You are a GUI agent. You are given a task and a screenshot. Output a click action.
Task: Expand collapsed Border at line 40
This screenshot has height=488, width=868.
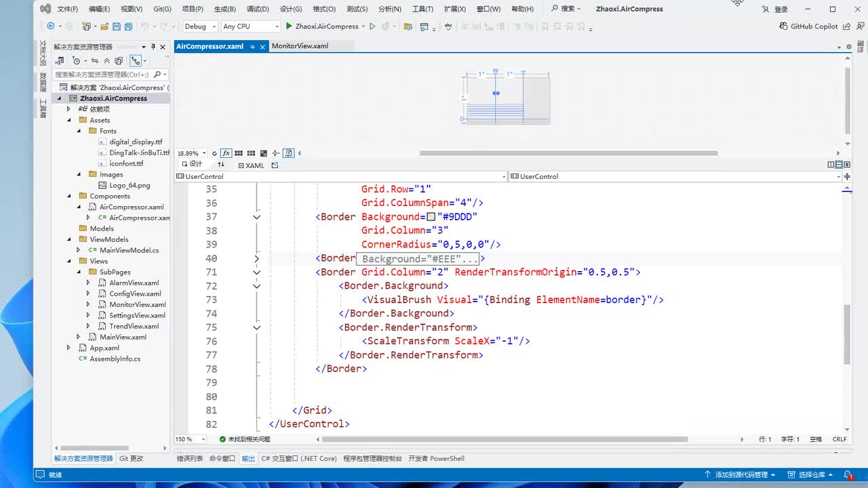(x=256, y=258)
